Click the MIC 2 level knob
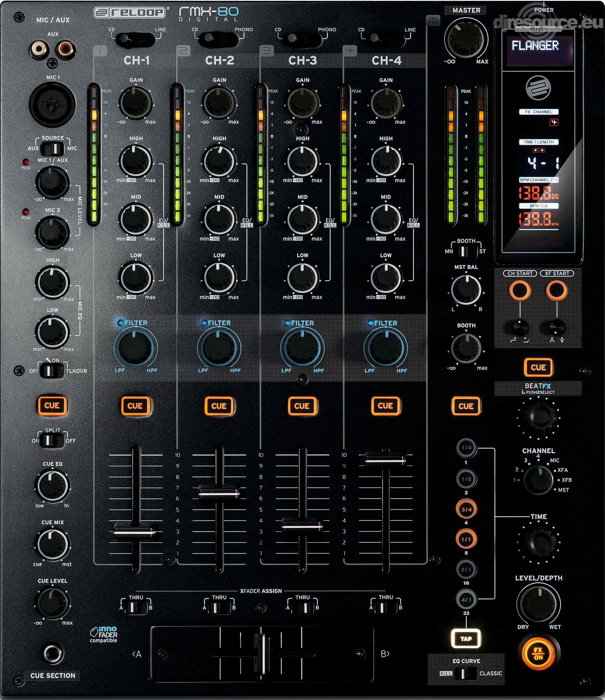The height and width of the screenshot is (700, 605). (x=52, y=233)
